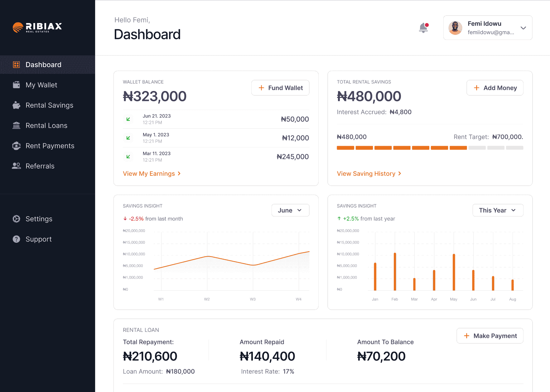Click the ₦210,600 total repayment figure
This screenshot has height=392, width=550.
tap(150, 356)
